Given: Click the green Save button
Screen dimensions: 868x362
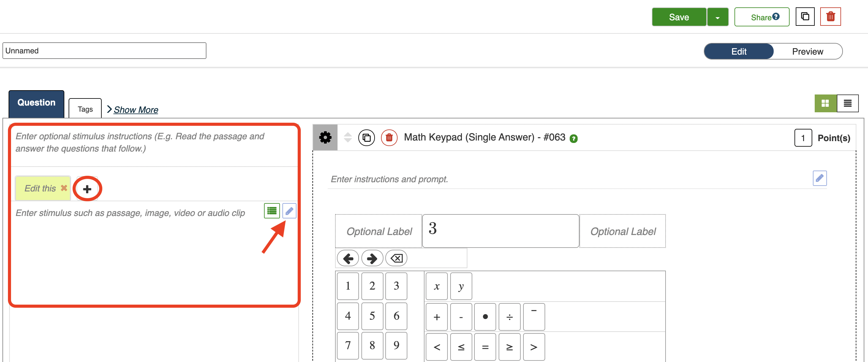Looking at the screenshot, I should [679, 17].
